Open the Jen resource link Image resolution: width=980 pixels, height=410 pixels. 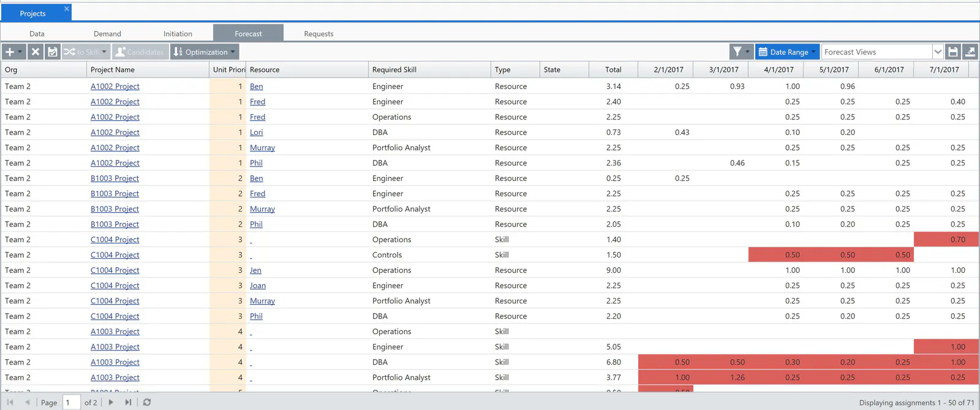pos(255,270)
